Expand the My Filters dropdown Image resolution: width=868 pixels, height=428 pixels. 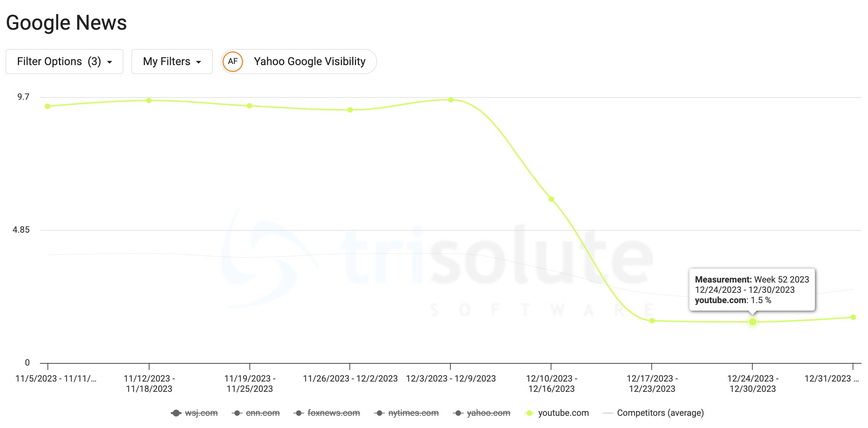tap(172, 61)
